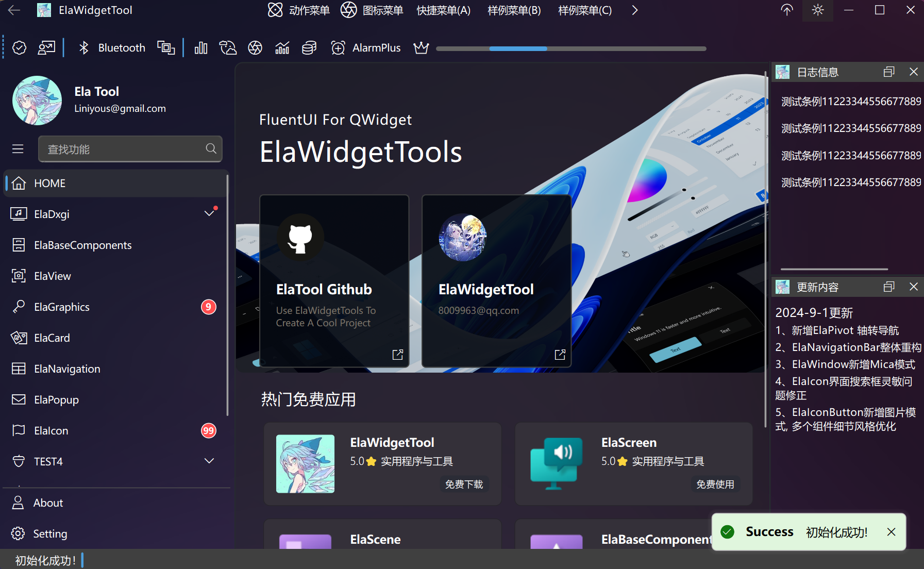Click the back arrow in title bar
The width and height of the screenshot is (924, 569).
[x=14, y=10]
